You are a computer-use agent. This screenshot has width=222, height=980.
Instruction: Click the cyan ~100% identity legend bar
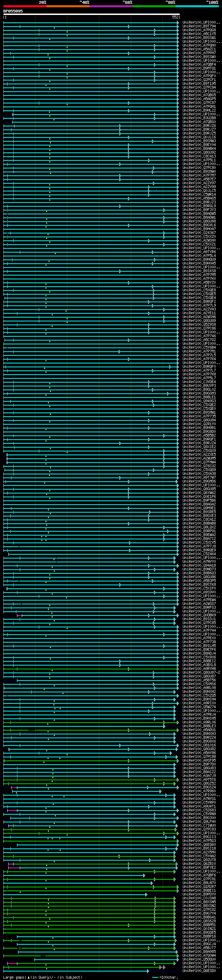(197, 7)
